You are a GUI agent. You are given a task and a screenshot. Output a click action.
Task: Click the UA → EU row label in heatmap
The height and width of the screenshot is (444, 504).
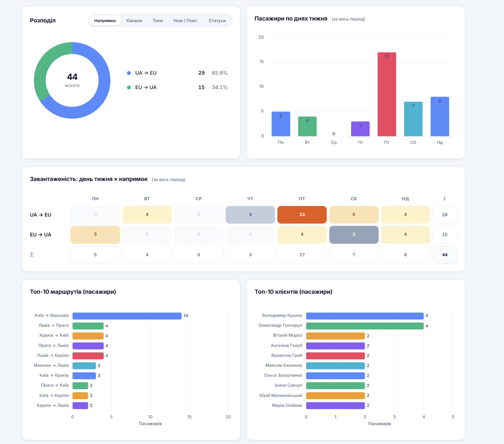(x=41, y=215)
